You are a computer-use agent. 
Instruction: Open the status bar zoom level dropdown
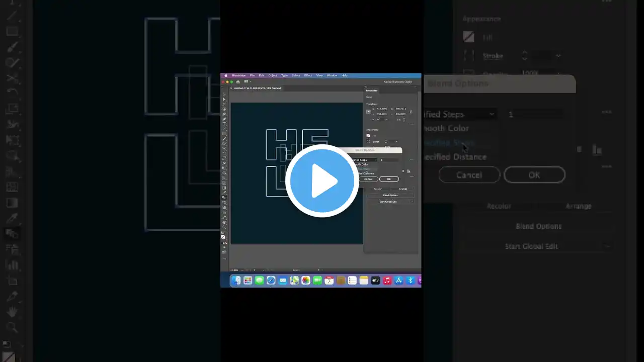(x=242, y=270)
